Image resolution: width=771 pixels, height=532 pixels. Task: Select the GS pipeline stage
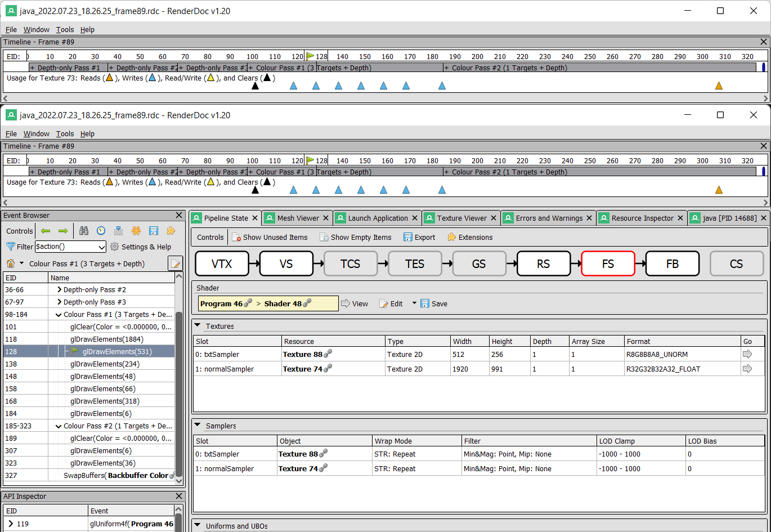(479, 263)
